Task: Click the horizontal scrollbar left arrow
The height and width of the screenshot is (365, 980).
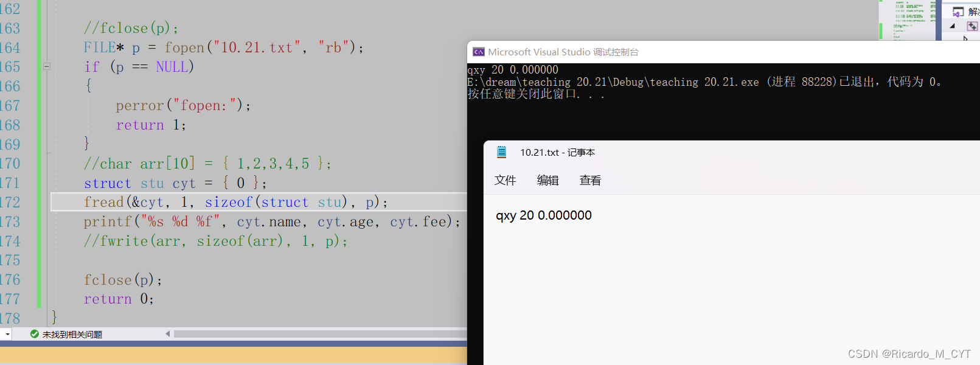Action: [168, 333]
